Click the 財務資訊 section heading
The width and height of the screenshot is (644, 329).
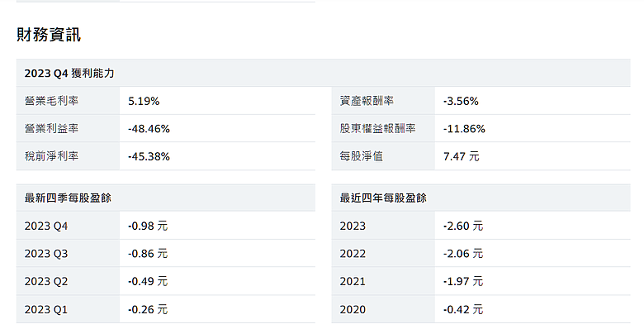point(49,35)
